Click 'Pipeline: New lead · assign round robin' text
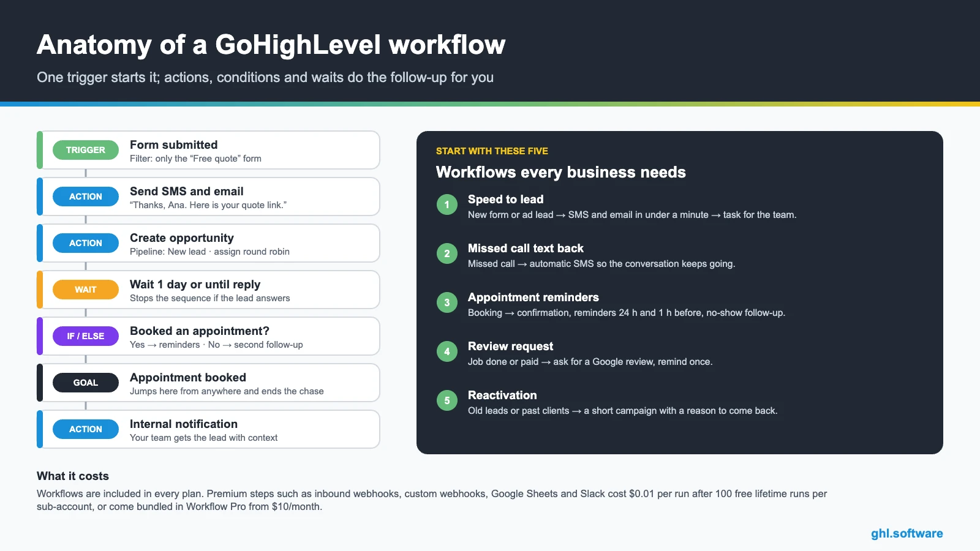980x551 pixels. [x=209, y=252]
